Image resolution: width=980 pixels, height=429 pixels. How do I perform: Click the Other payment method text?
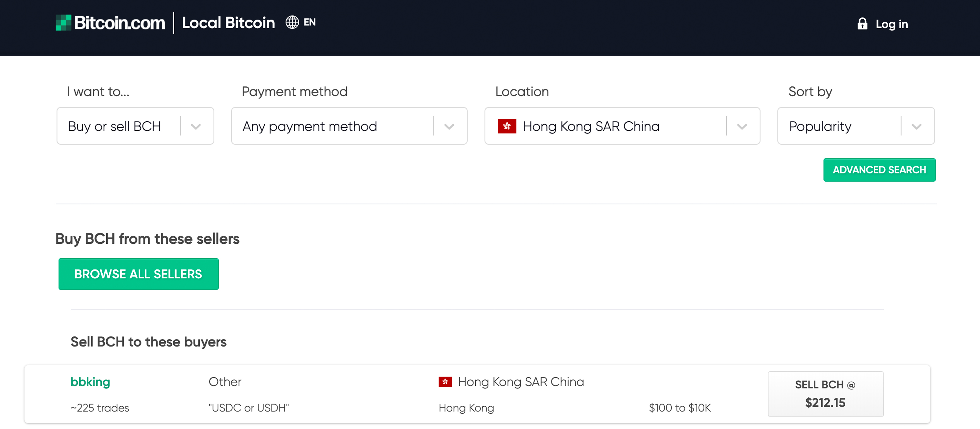click(x=225, y=382)
